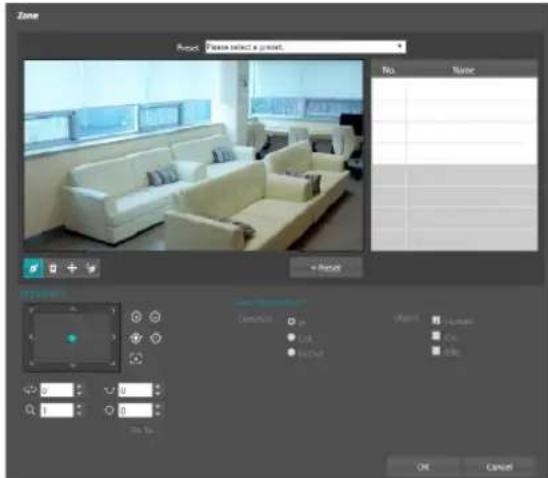Click the tilt value input field
Image resolution: width=548 pixels, height=478 pixels.
[135, 390]
